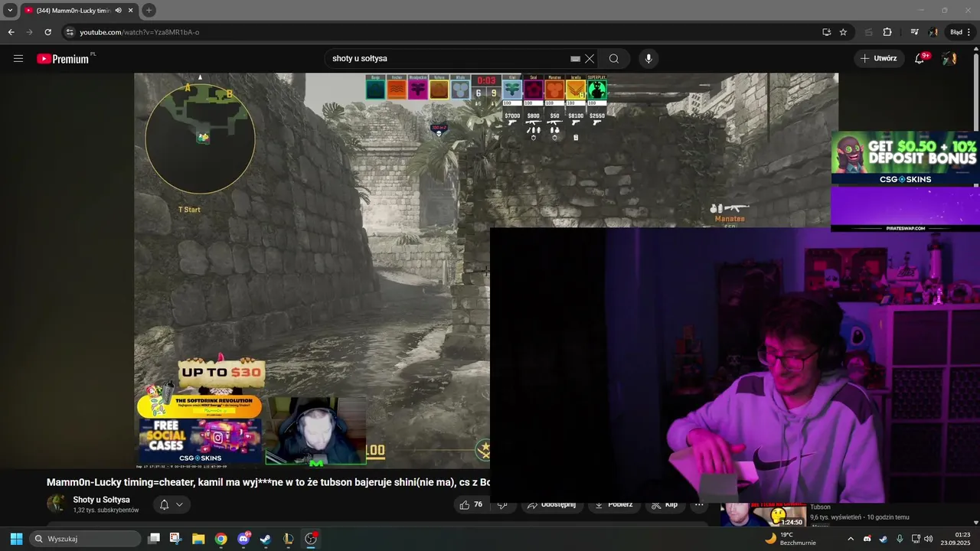
Task: Expand the tab search dropdown arrow
Action: coord(10,11)
